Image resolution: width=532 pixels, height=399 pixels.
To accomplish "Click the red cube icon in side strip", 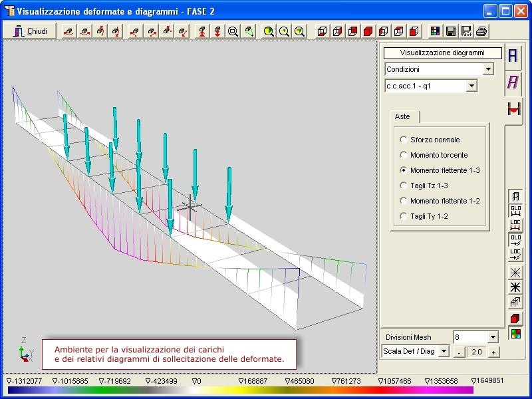I will pyautogui.click(x=515, y=319).
